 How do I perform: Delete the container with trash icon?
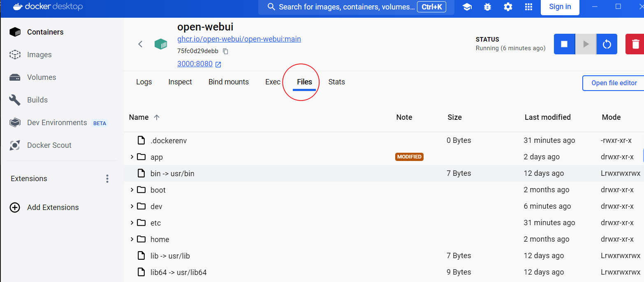point(635,44)
